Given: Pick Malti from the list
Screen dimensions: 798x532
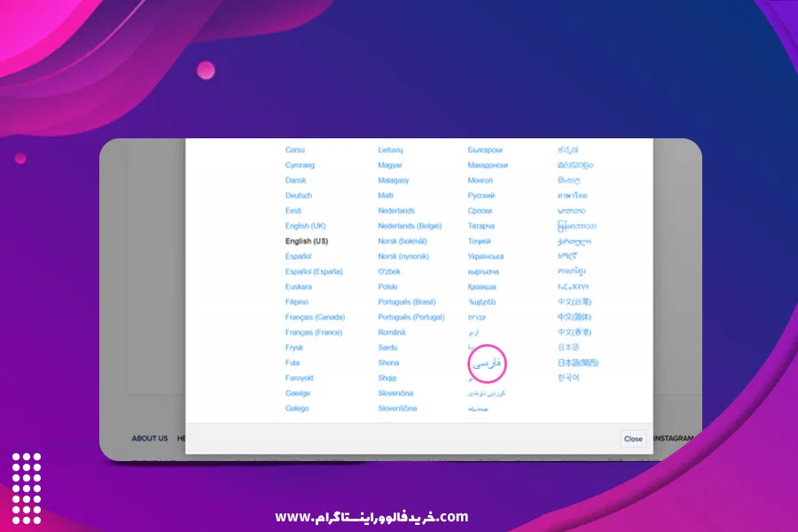Looking at the screenshot, I should pyautogui.click(x=386, y=195).
